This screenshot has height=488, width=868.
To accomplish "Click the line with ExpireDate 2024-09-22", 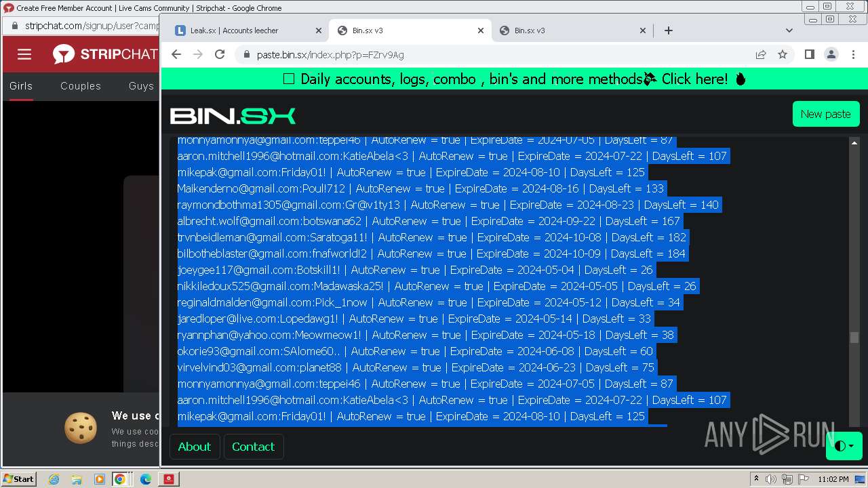I will (429, 221).
